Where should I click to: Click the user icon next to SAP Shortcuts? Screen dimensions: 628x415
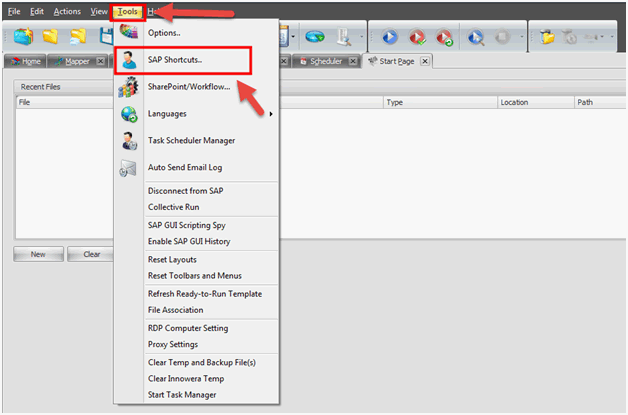(129, 61)
